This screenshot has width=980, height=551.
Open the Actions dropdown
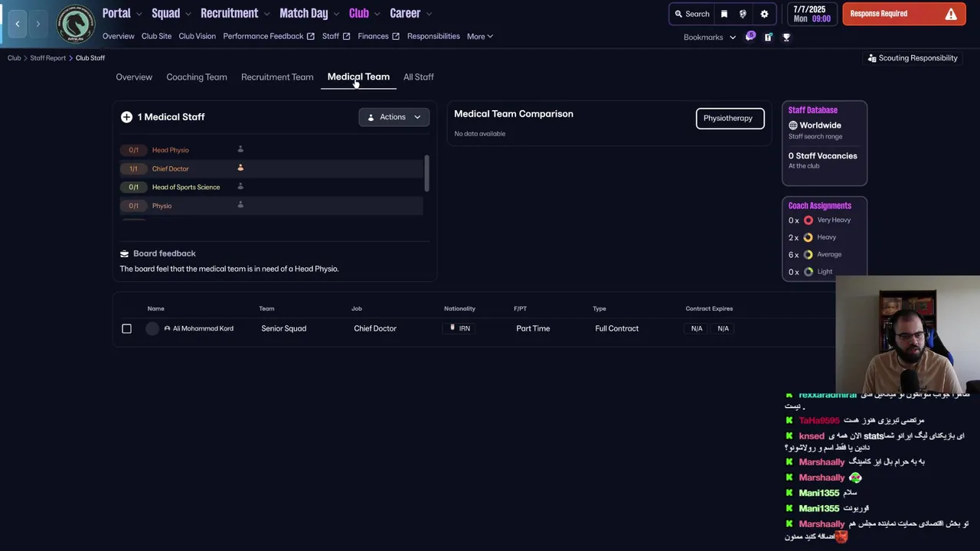(394, 117)
